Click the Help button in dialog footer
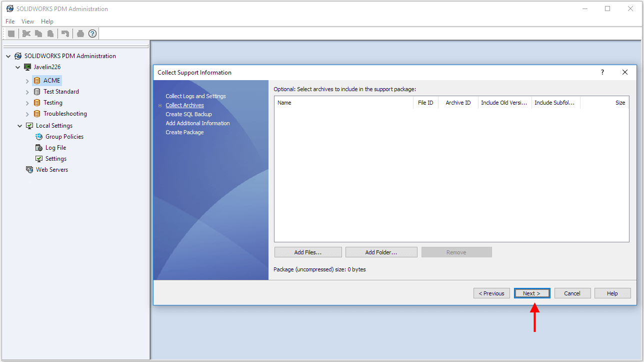This screenshot has width=644, height=362. (x=612, y=293)
